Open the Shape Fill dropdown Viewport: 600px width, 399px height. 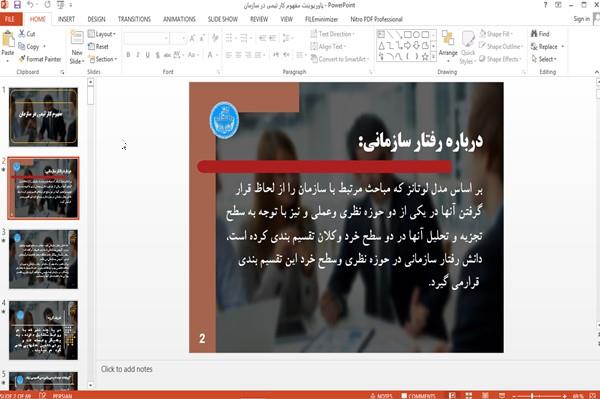(x=496, y=34)
